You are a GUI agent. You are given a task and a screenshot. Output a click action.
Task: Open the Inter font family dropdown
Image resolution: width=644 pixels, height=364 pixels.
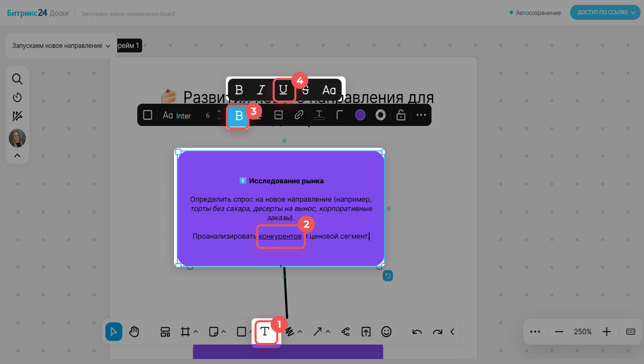tap(177, 116)
